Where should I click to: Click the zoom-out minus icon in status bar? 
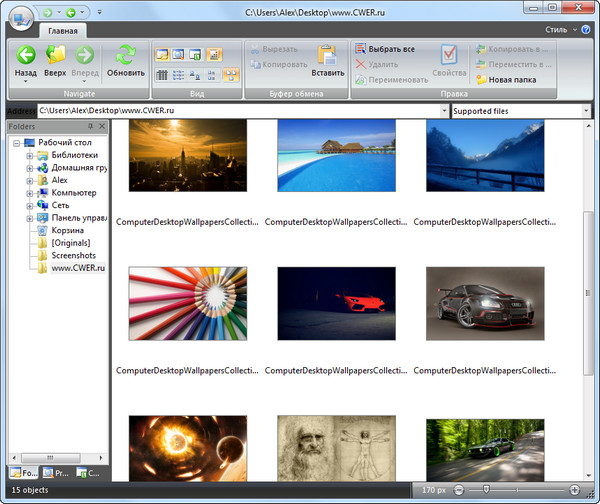coord(458,490)
